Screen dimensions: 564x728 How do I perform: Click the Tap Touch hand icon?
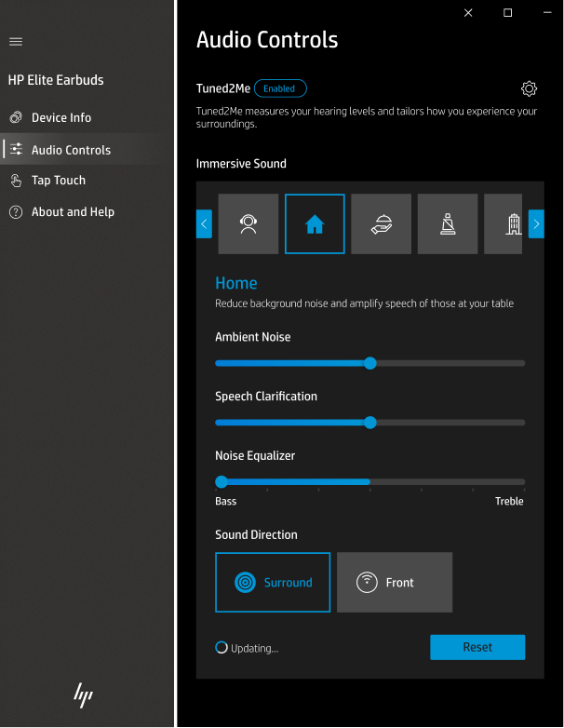click(16, 181)
